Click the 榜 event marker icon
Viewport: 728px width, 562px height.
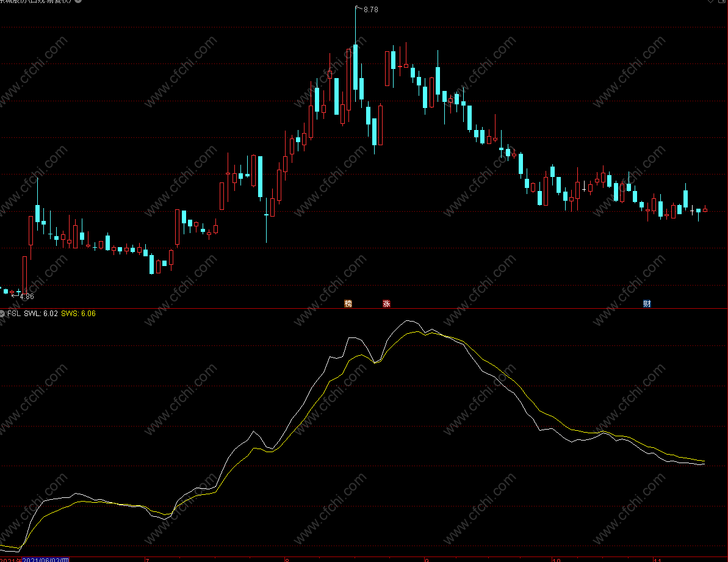[348, 304]
